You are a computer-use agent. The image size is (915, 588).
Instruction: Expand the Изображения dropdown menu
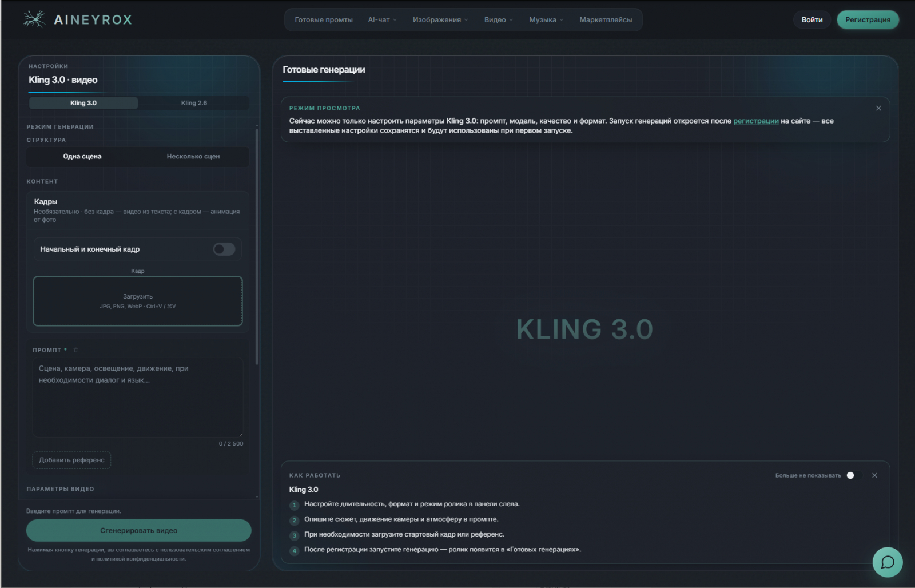click(x=440, y=20)
